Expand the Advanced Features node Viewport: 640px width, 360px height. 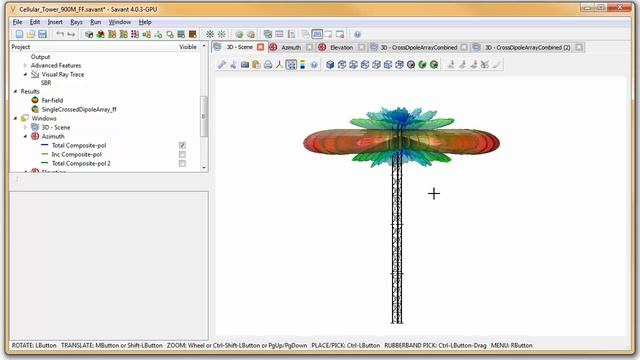coord(25,65)
